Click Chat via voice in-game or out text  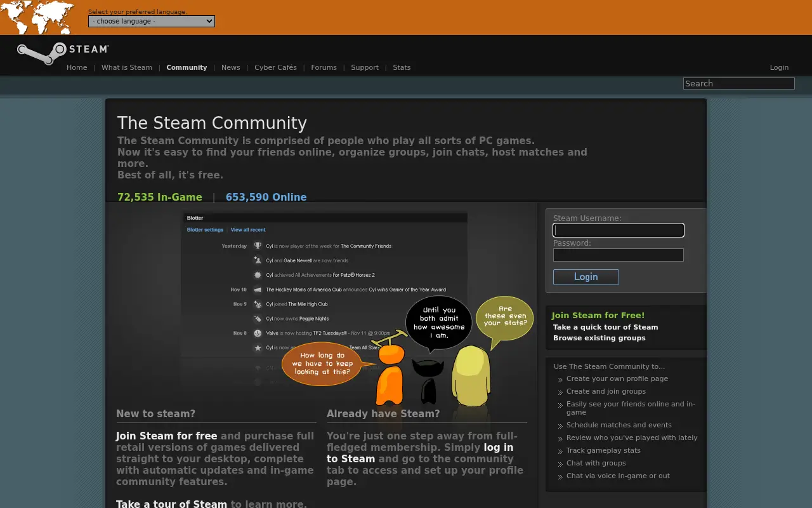618,476
